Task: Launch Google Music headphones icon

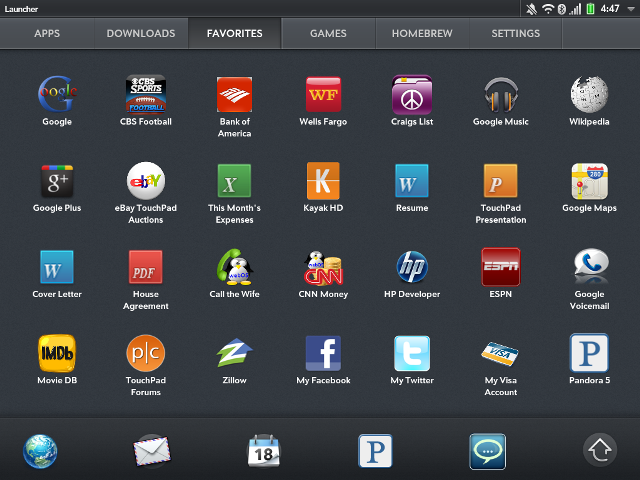Action: [501, 95]
